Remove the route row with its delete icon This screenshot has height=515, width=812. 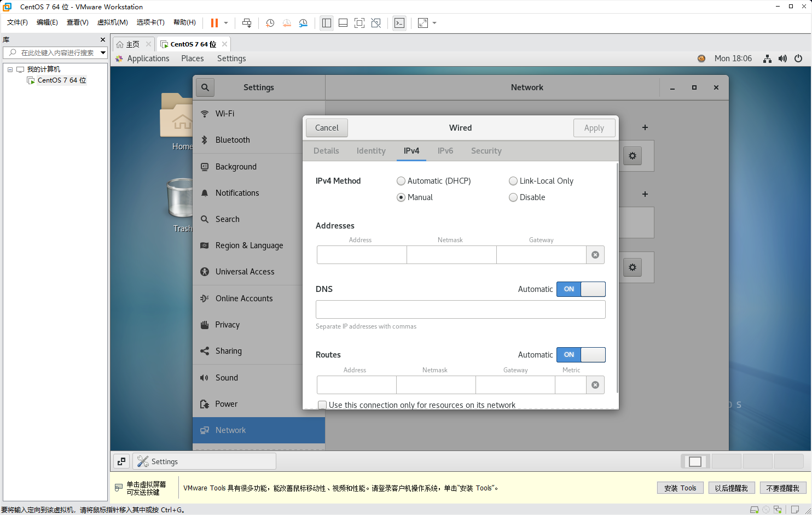coord(595,385)
